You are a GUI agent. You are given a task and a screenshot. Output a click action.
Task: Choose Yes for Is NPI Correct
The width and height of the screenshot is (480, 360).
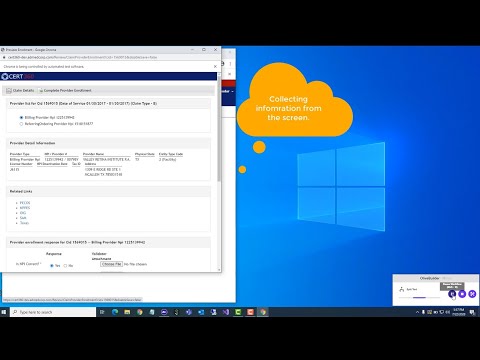[52, 266]
